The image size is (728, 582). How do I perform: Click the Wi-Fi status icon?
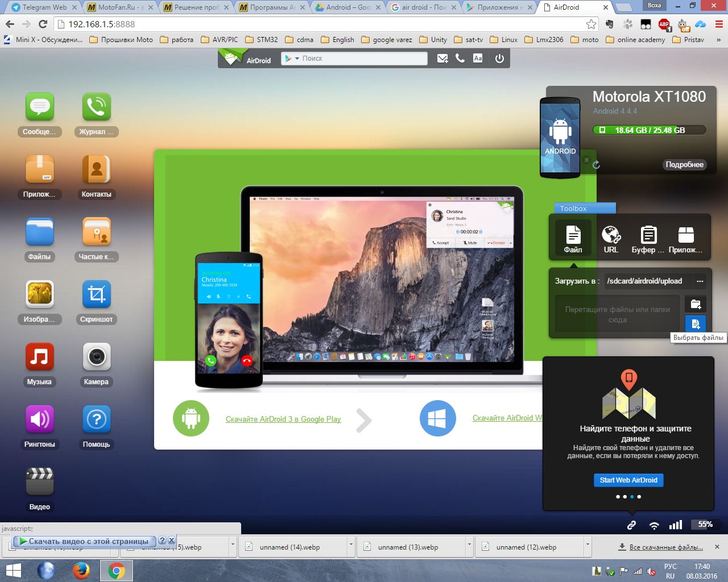pyautogui.click(x=654, y=525)
